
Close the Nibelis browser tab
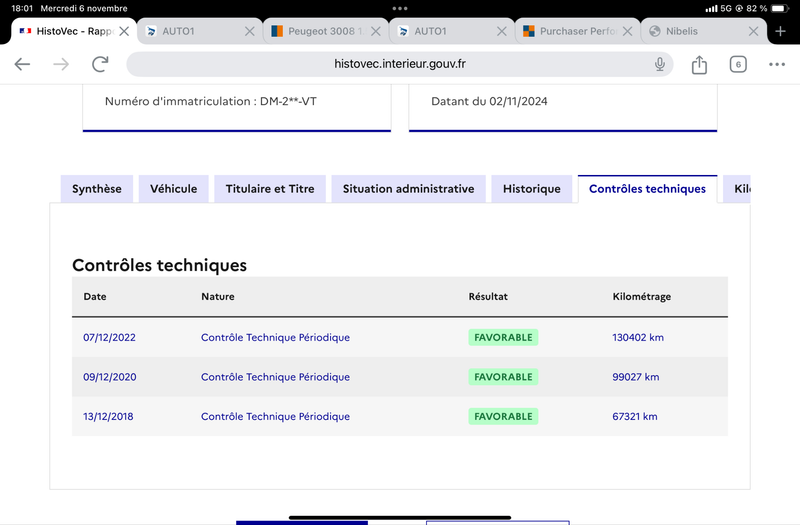point(753,31)
